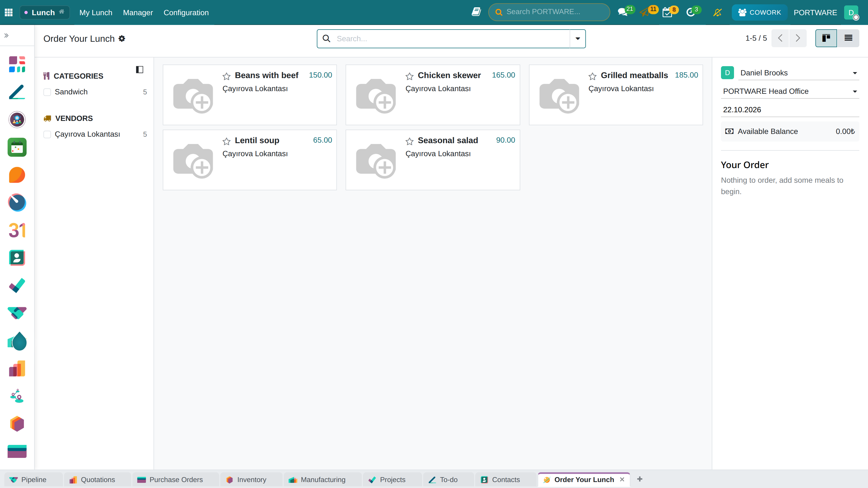This screenshot has height=488, width=868.
Task: Go to next page of lunch items
Action: point(797,38)
